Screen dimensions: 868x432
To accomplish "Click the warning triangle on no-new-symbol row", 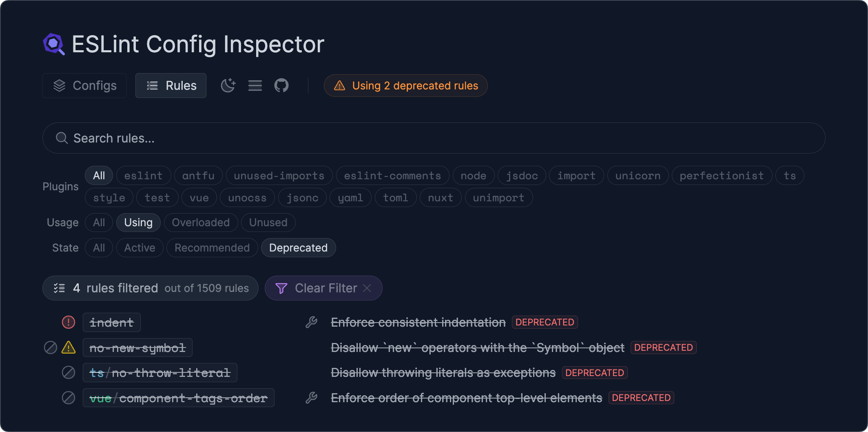I will click(69, 347).
